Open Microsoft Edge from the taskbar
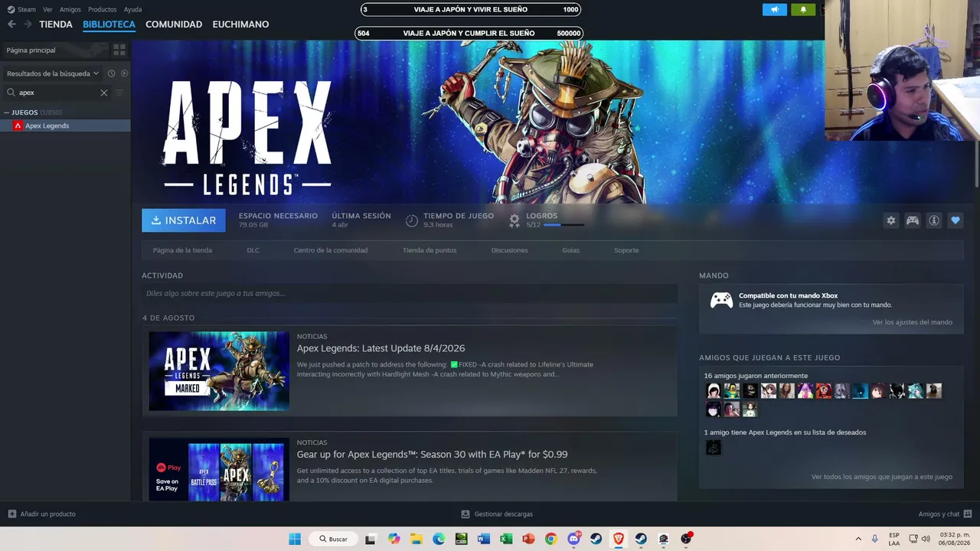Image resolution: width=980 pixels, height=551 pixels. 439,539
